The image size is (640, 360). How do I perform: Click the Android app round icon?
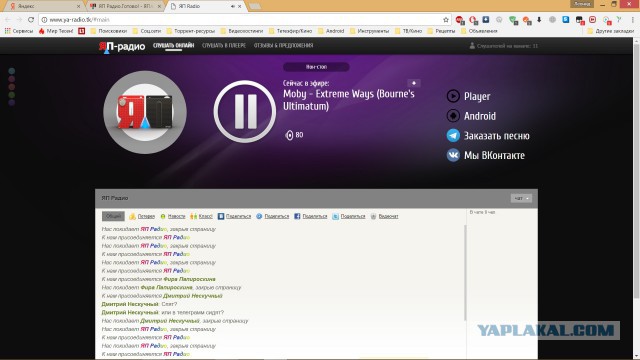(453, 116)
